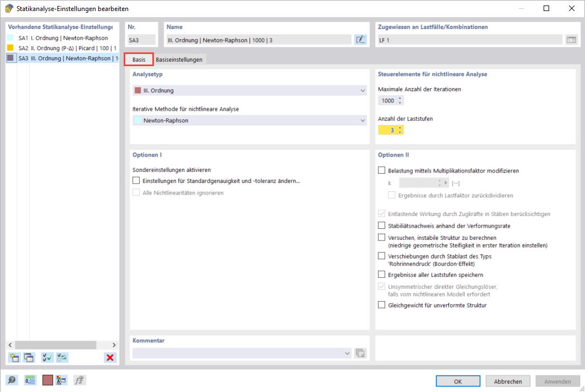Click the Name input field
585x392 pixels.
point(258,40)
